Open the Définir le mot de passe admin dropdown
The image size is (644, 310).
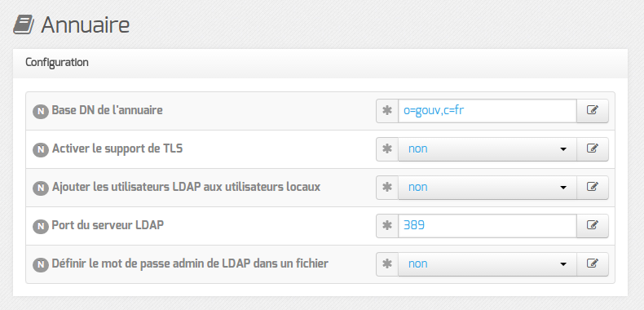click(x=487, y=263)
